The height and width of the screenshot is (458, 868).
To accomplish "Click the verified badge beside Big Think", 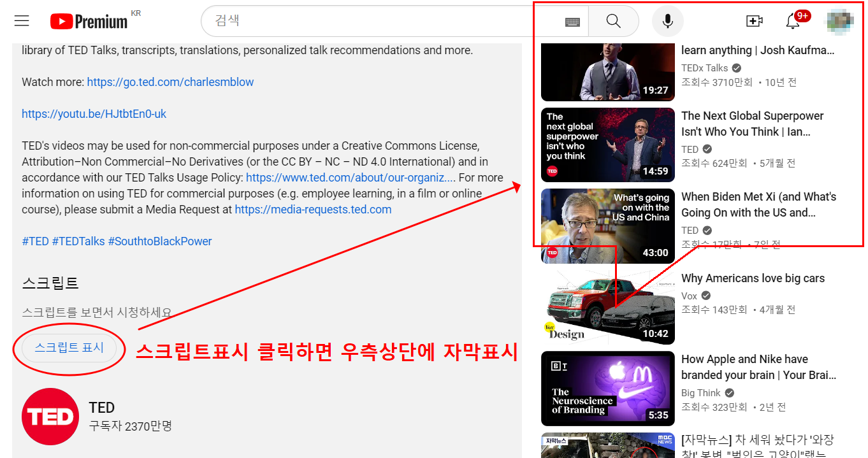I will coord(730,393).
